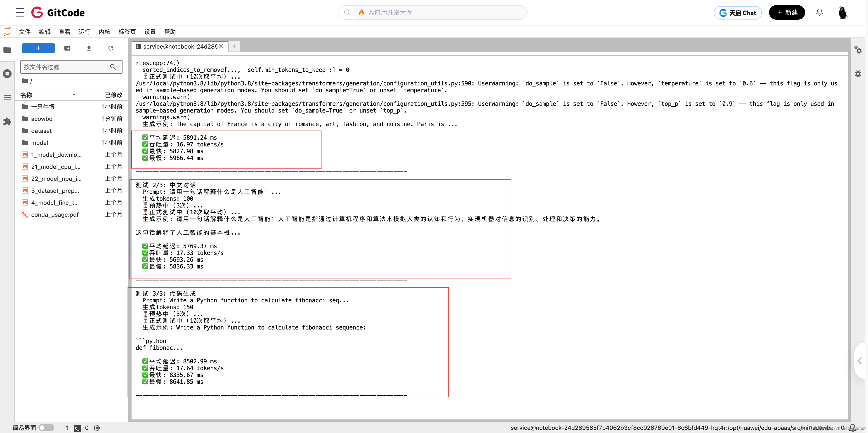
Task: Open the 运行 menu
Action: pyautogui.click(x=84, y=32)
